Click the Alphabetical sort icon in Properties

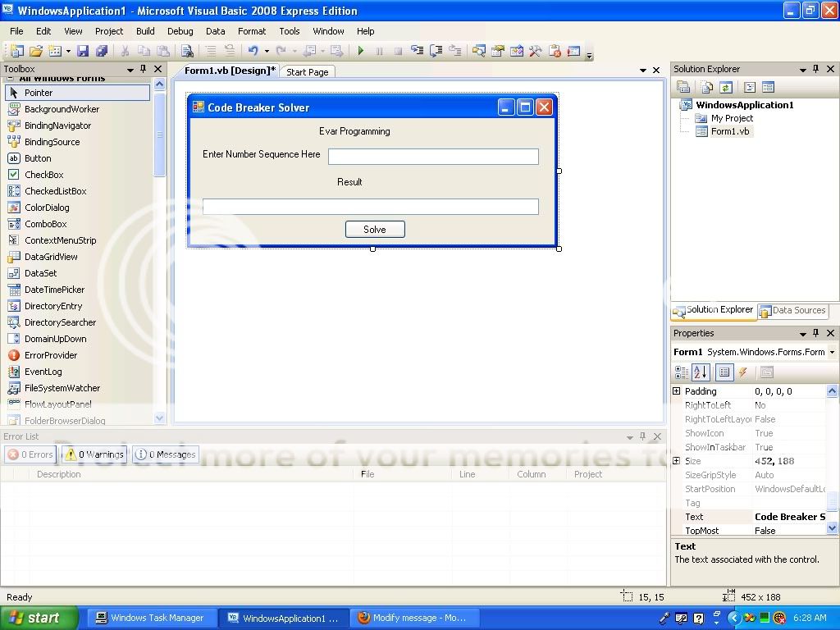click(700, 372)
